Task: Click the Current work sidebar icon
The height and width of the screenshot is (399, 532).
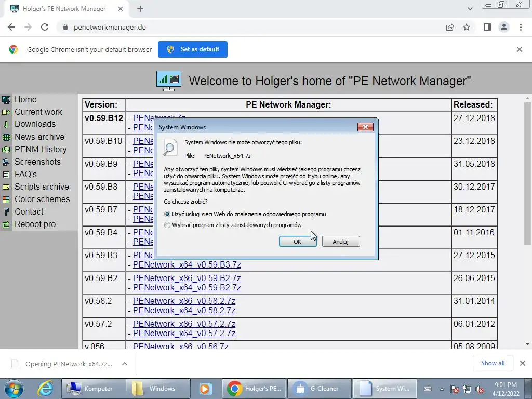Action: click(x=6, y=112)
